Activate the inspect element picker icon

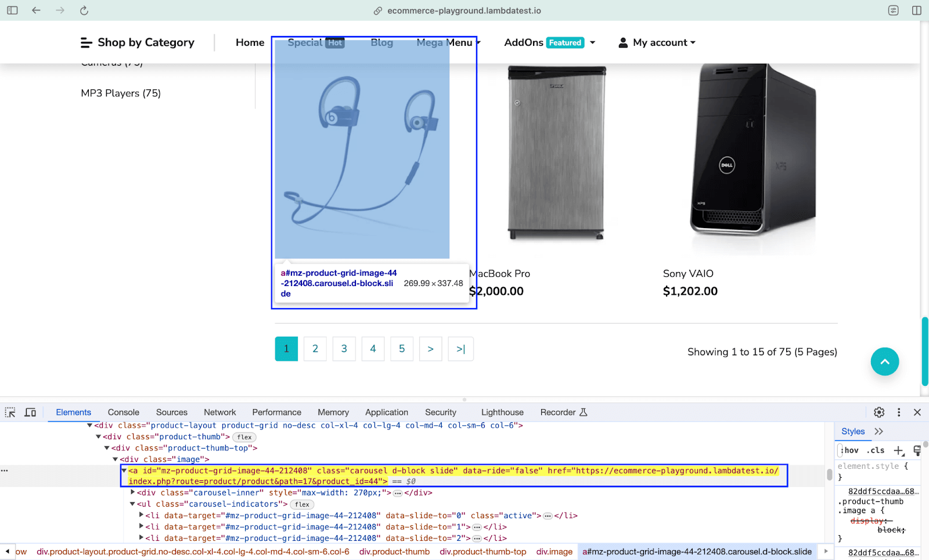[x=10, y=412]
